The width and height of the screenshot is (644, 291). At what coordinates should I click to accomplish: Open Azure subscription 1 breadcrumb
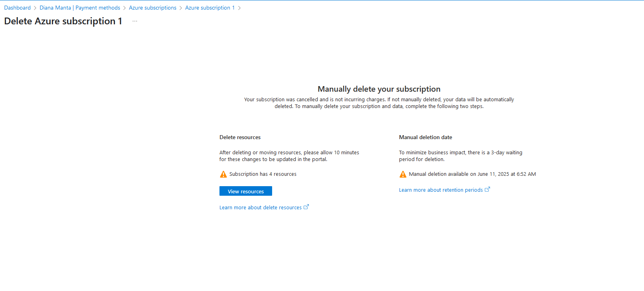pos(210,8)
